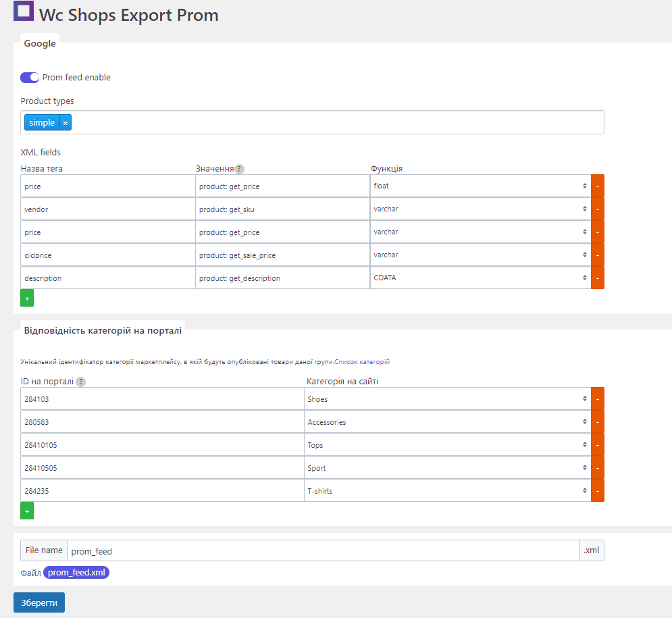Edit the vendor tag name field
This screenshot has height=618, width=672.
point(108,209)
